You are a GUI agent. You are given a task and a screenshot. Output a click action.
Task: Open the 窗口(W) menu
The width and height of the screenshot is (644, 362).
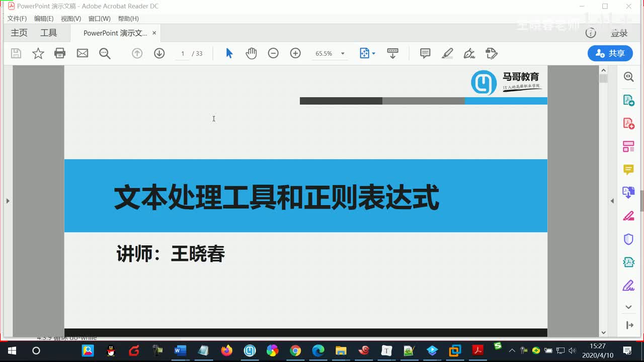point(99,19)
